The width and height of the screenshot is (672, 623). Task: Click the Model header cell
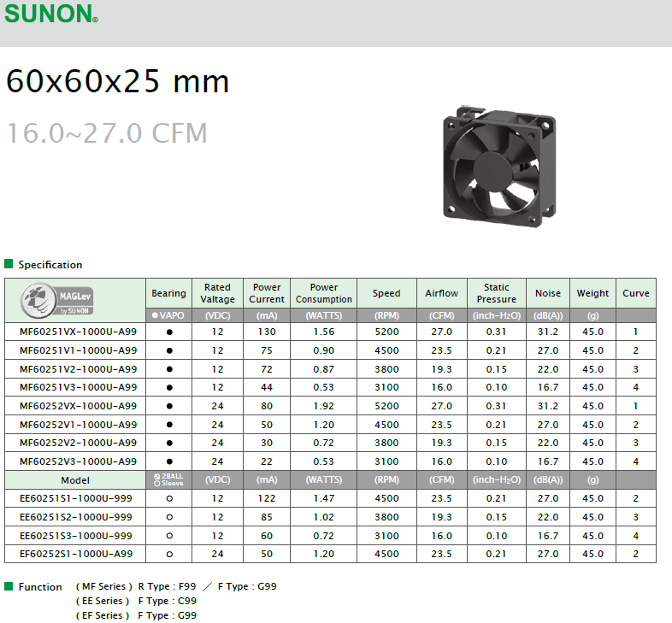coord(75,480)
